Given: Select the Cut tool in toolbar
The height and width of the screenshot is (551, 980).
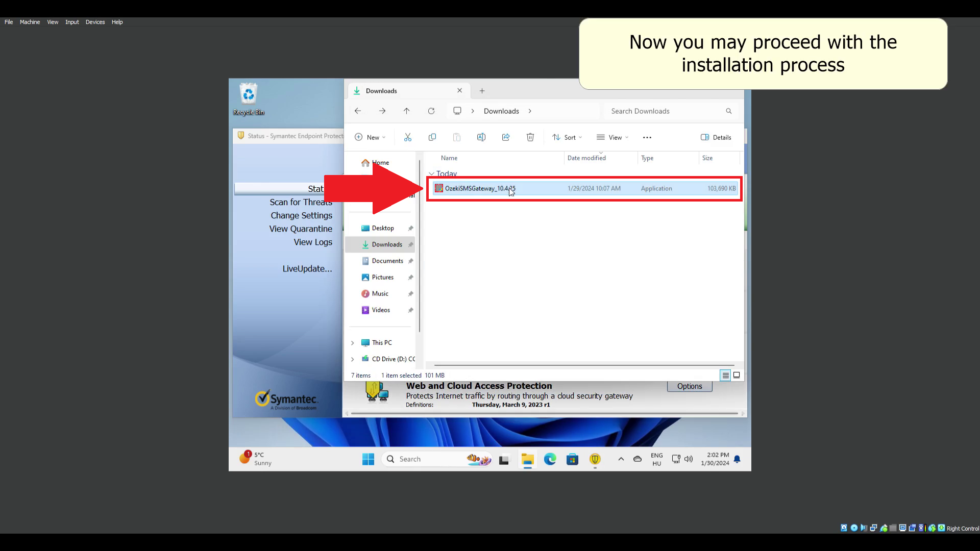Looking at the screenshot, I should tap(408, 137).
